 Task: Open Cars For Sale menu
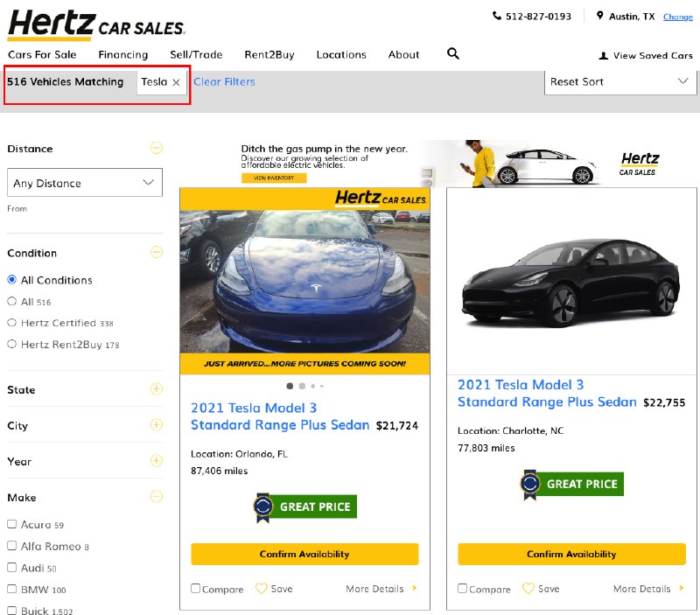coord(42,54)
